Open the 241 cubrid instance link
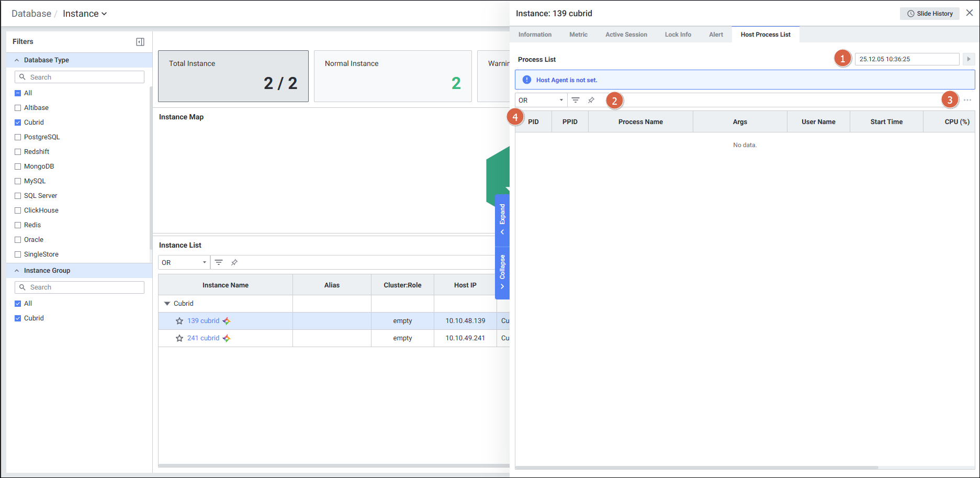Viewport: 980px width, 478px height. coord(203,338)
